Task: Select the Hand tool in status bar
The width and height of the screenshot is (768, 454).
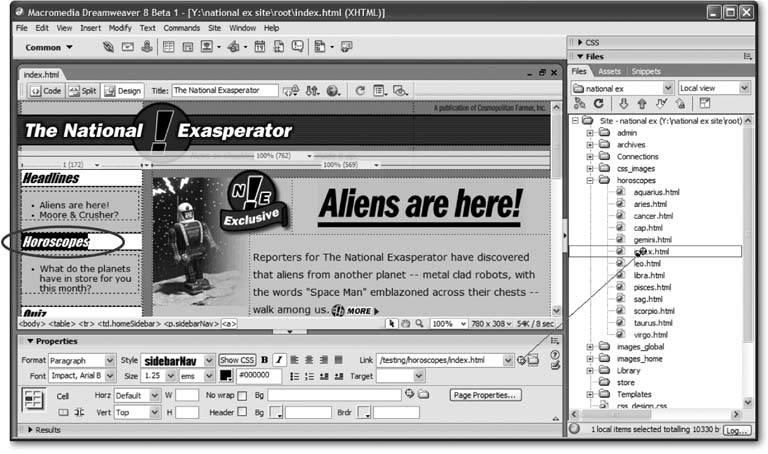Action: 406,324
